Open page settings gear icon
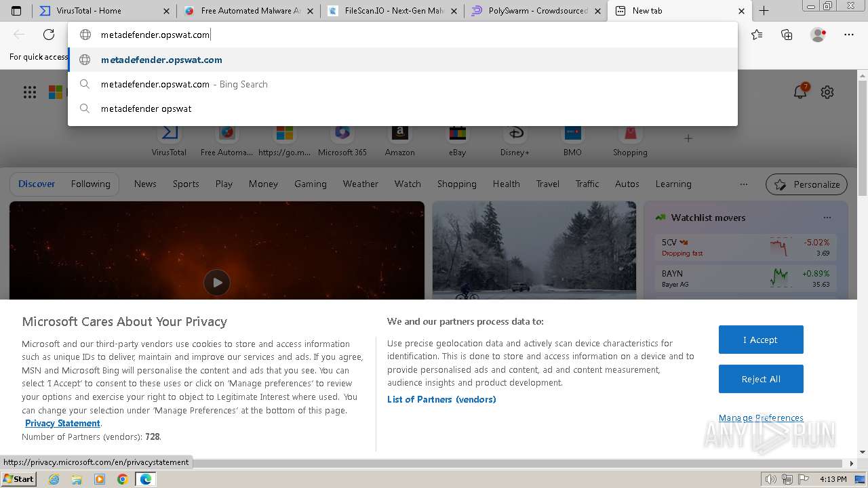The height and width of the screenshot is (488, 868). (x=827, y=92)
